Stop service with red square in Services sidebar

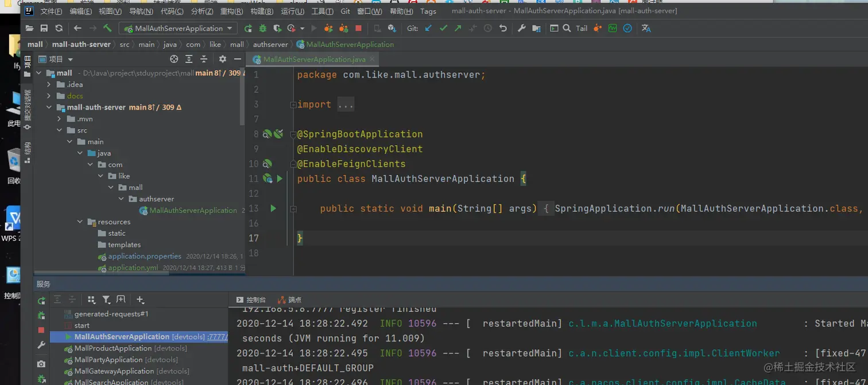pyautogui.click(x=41, y=330)
